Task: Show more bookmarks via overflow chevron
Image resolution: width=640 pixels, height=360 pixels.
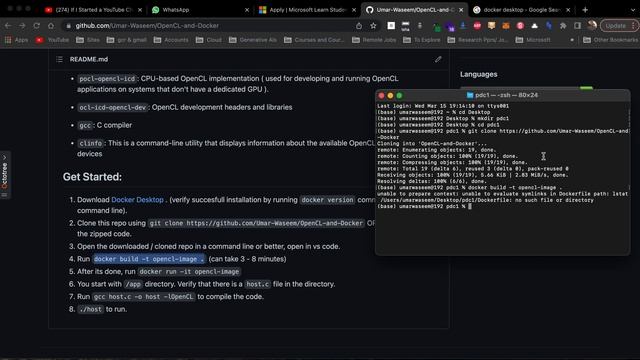Action: click(x=572, y=40)
